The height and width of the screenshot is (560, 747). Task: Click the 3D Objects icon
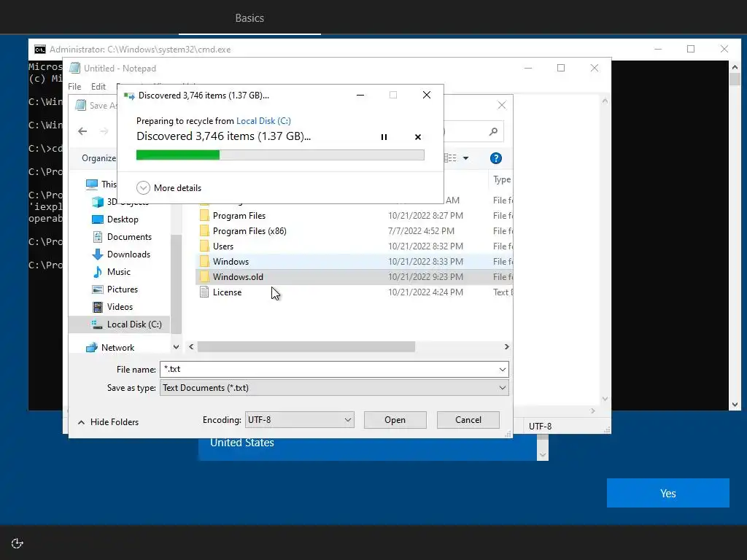98,202
